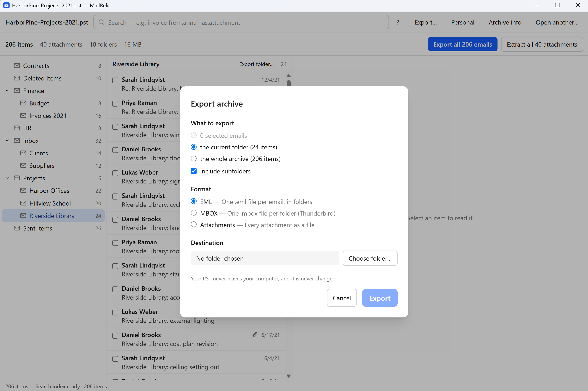Open the search help question mark

click(398, 23)
